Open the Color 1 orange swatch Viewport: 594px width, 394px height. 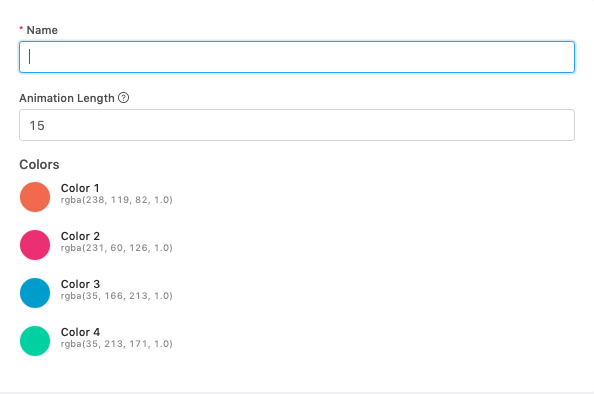coord(35,197)
